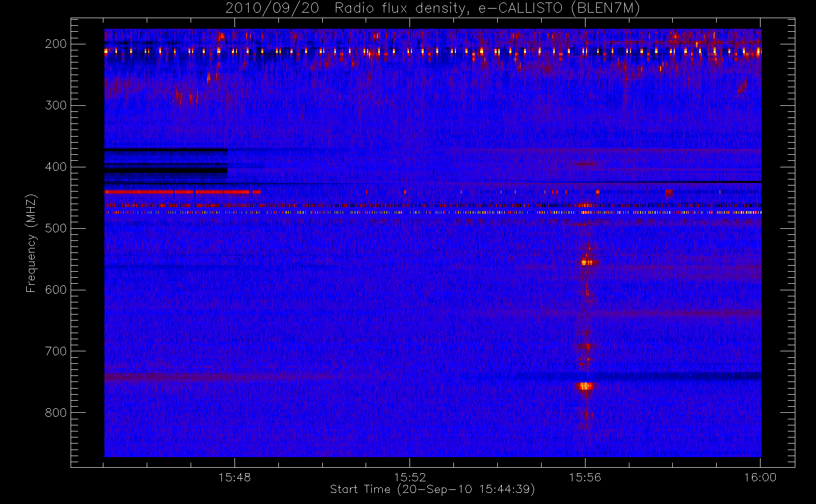Click the 700 frequency tick label
The image size is (816, 504).
(x=56, y=351)
